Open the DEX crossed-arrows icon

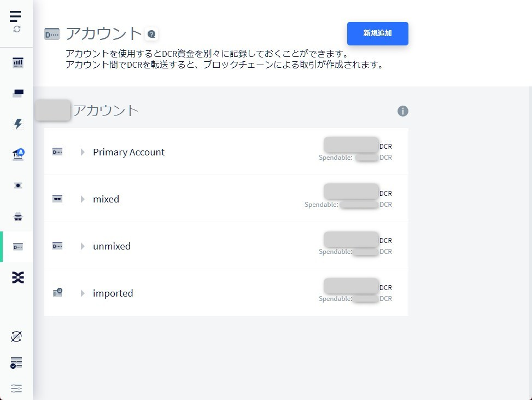[18, 278]
